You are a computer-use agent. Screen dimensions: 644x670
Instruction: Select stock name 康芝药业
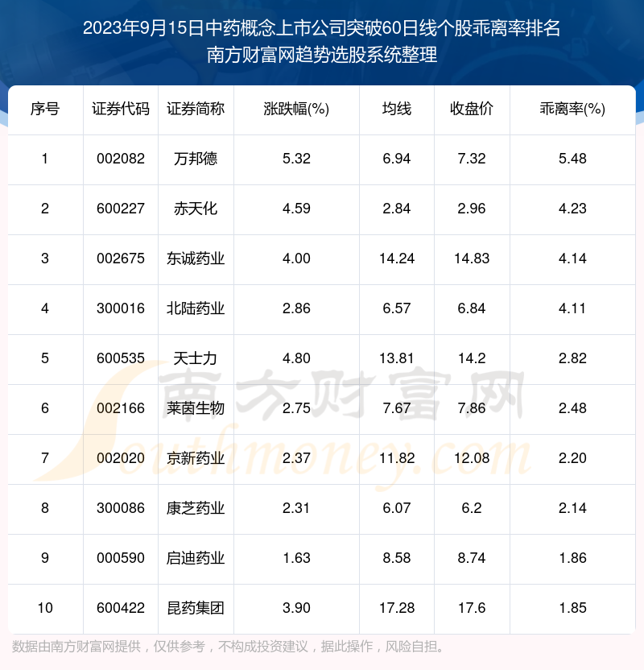pos(196,508)
